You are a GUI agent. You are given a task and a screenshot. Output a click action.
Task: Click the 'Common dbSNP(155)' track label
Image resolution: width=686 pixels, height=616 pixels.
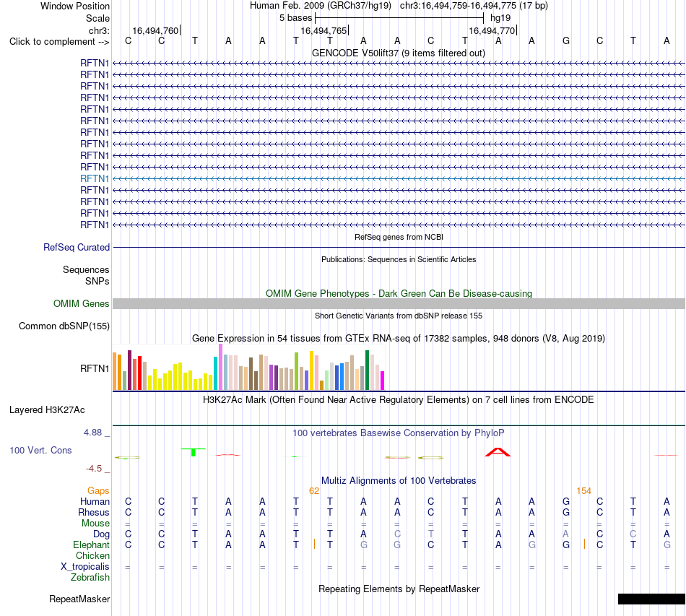click(64, 326)
